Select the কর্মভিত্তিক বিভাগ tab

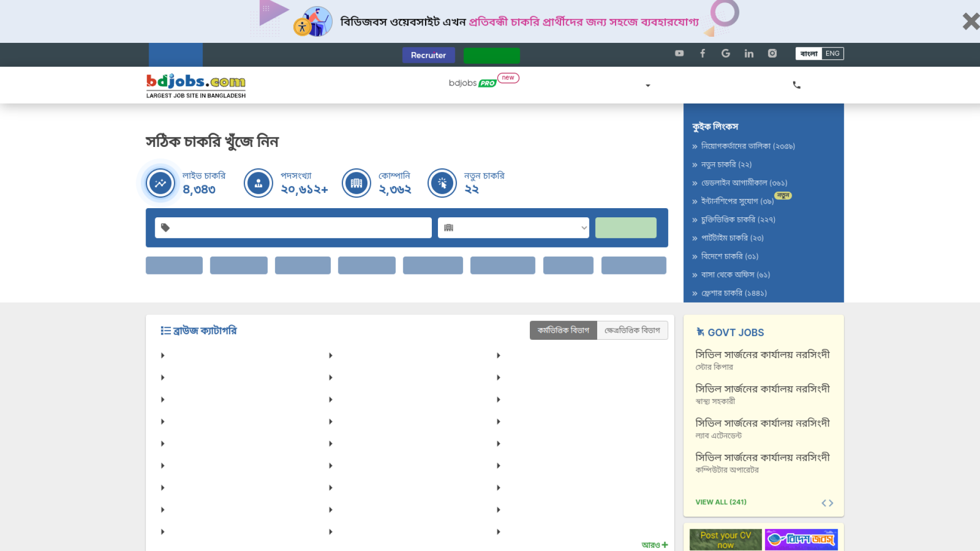pos(563,330)
